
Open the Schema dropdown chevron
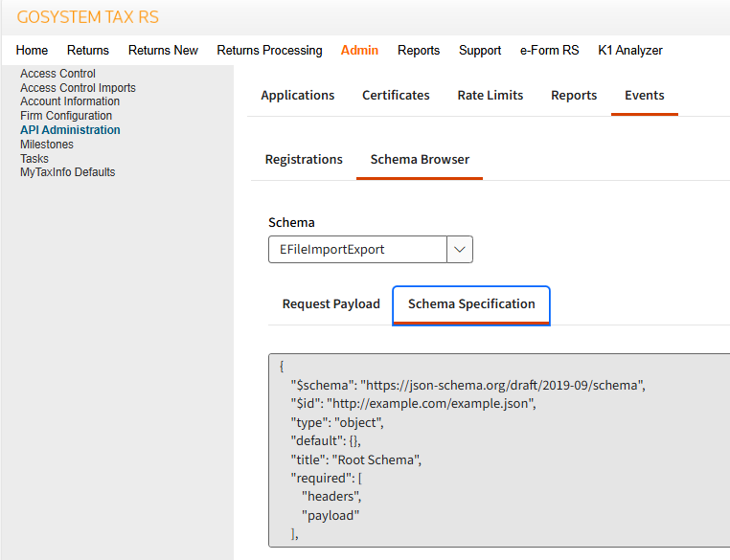[460, 250]
